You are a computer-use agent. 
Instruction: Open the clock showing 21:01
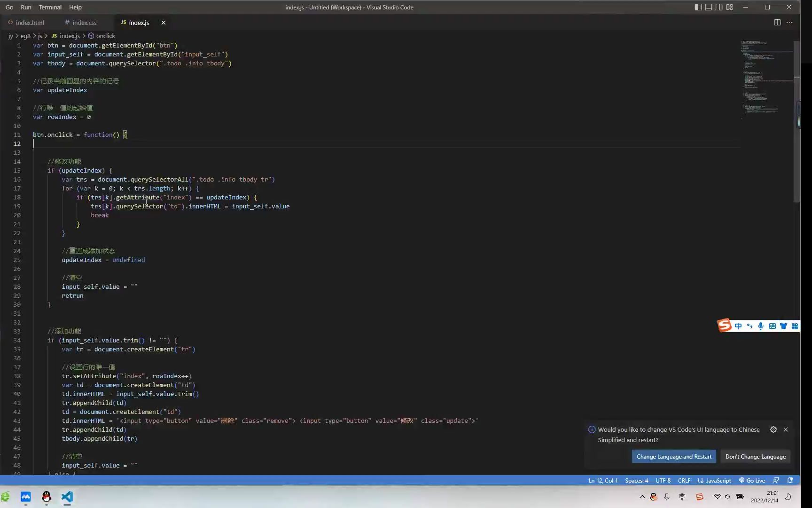click(765, 497)
